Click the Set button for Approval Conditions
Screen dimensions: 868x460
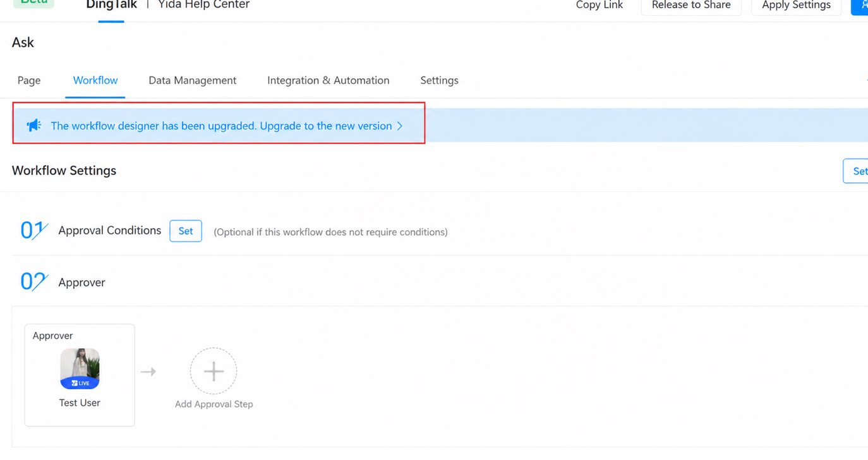click(186, 231)
